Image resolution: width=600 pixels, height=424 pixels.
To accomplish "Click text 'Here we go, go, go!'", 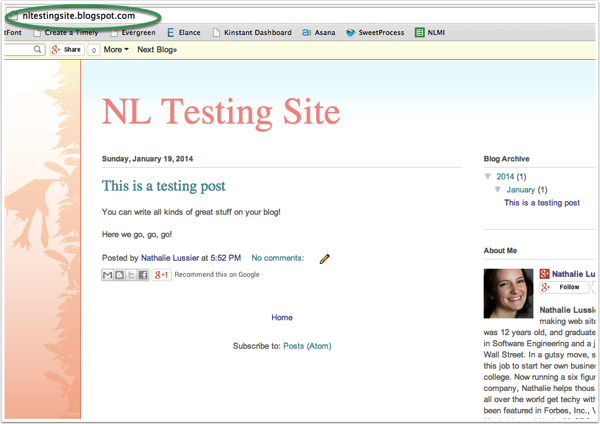I will (137, 234).
